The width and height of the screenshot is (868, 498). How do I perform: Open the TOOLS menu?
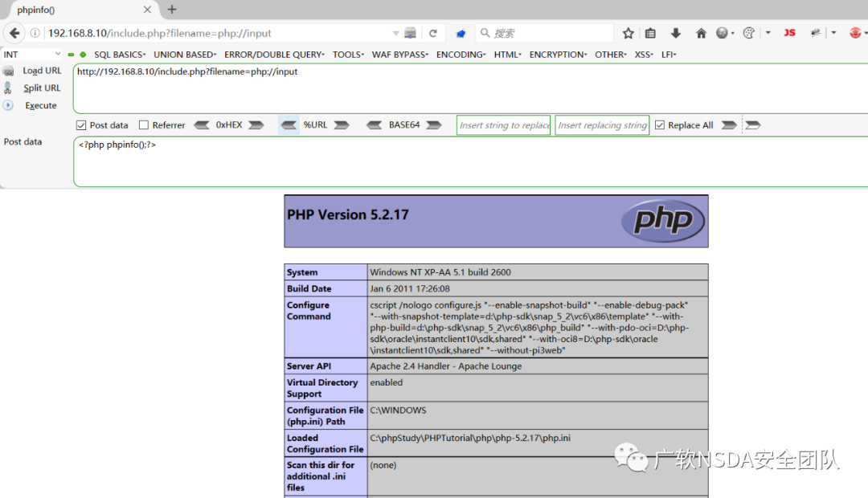[348, 55]
